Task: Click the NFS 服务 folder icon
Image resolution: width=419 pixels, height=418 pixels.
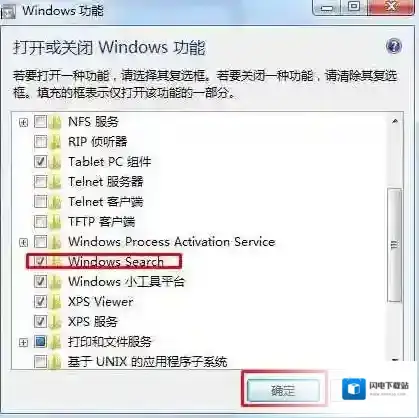Action: pyautogui.click(x=55, y=122)
